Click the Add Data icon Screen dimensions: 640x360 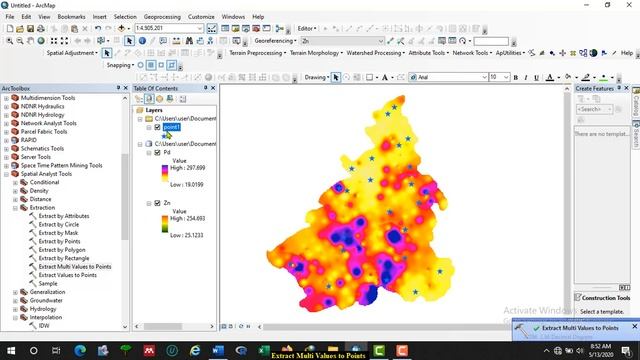(121, 29)
